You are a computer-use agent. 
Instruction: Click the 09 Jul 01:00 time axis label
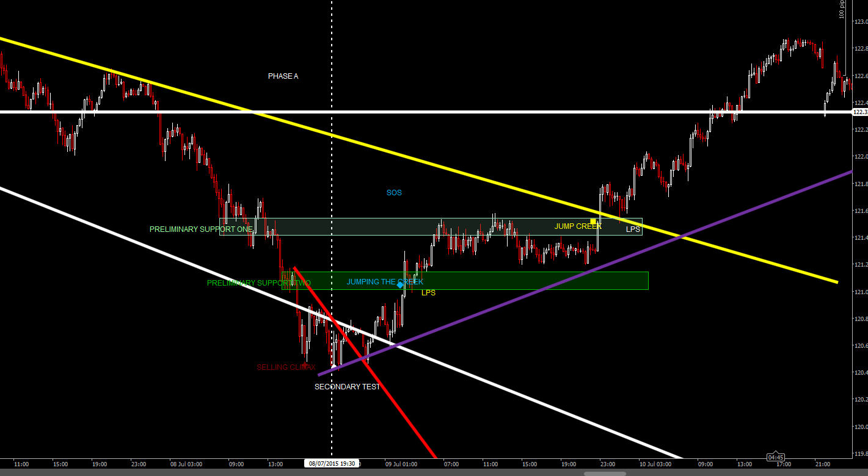click(401, 464)
